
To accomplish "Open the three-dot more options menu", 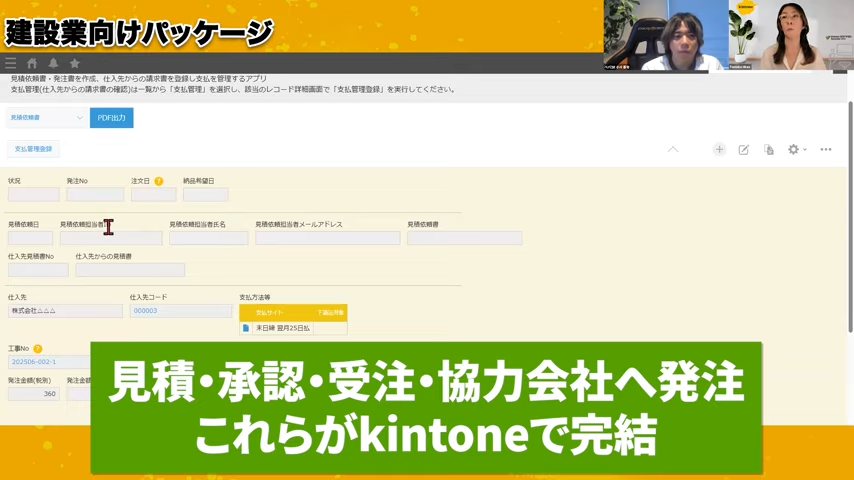I will click(x=826, y=149).
